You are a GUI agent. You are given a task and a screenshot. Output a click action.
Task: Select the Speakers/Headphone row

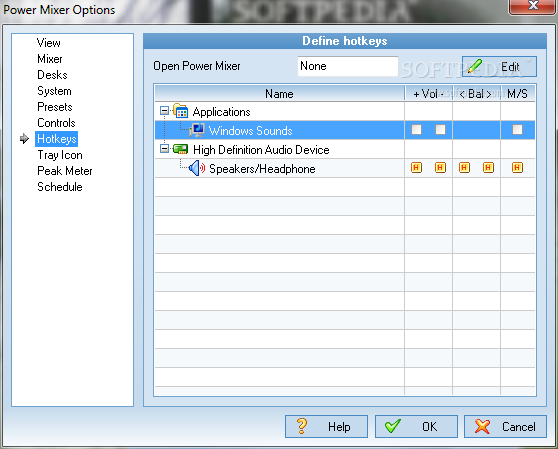coord(345,168)
